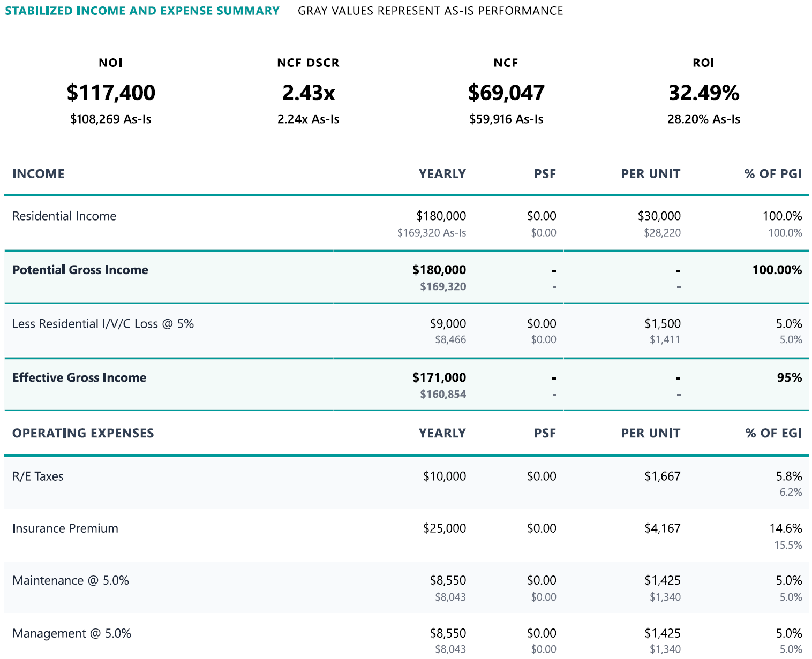Select the 14.6% Insurance Premium percentage

coord(786,528)
